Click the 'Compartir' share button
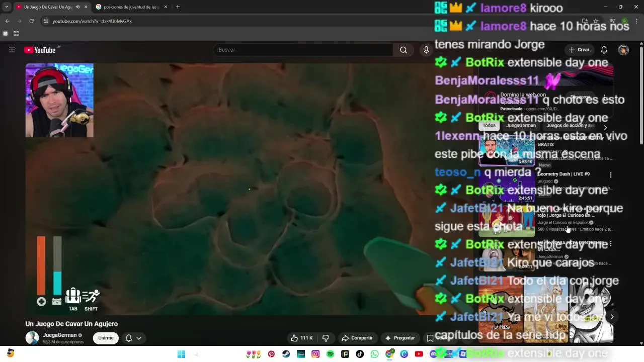This screenshot has height=362, width=644. tap(357, 338)
